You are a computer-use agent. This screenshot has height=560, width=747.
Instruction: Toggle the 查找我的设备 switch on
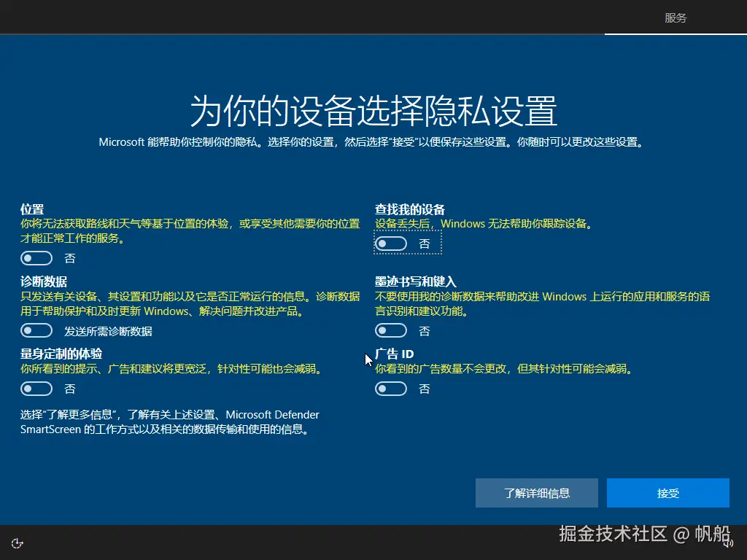(391, 243)
